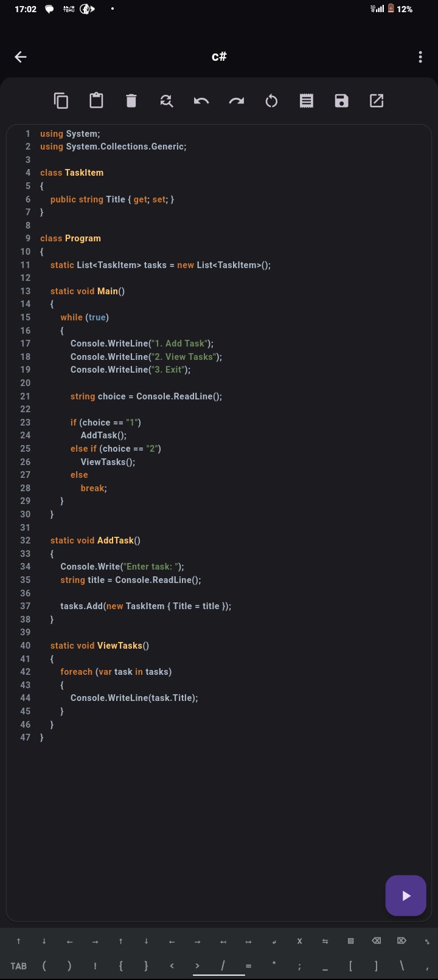The width and height of the screenshot is (438, 980).
Task: Save the code with the floppy disk icon
Action: [341, 101]
